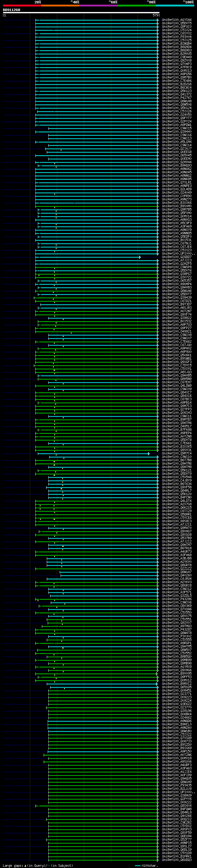Viewport: 197px width, 868px height.
Task: Select the UniRef100_Q9FUC0 label
Action: (x=176, y=27)
